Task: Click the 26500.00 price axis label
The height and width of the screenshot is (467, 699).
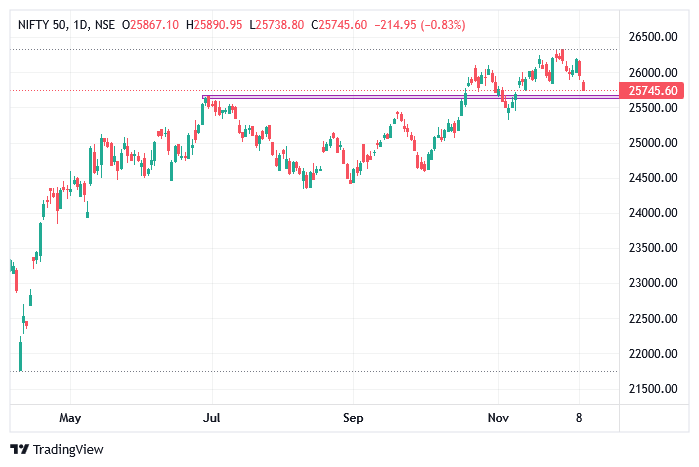Action: pyautogui.click(x=656, y=37)
